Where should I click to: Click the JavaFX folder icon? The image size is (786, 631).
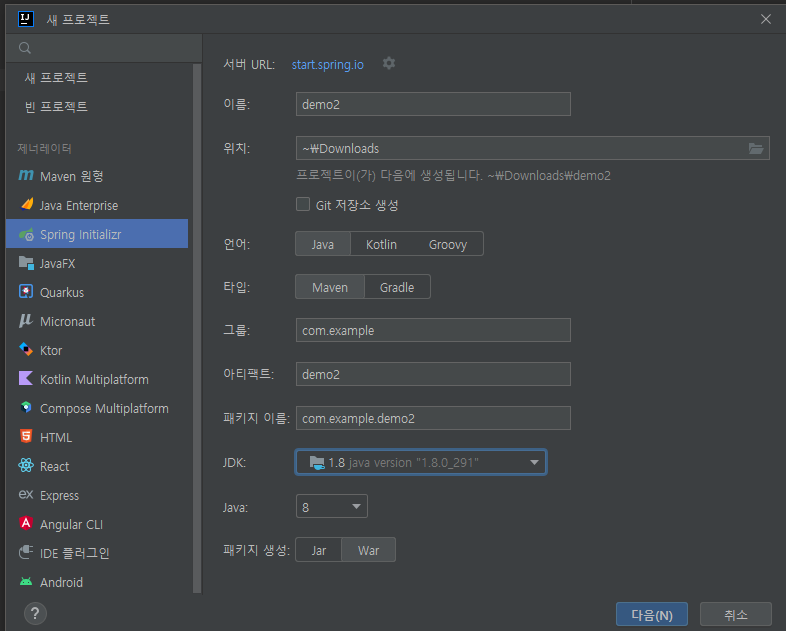click(26, 263)
